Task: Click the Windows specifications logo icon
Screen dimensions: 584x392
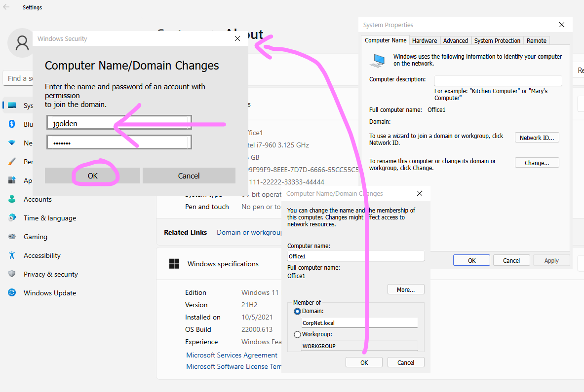Action: [x=174, y=264]
